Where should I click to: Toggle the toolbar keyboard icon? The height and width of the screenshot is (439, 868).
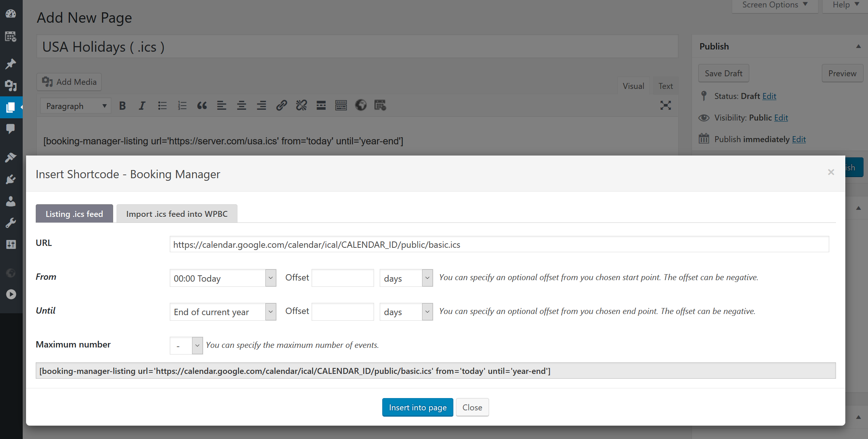pyautogui.click(x=341, y=106)
